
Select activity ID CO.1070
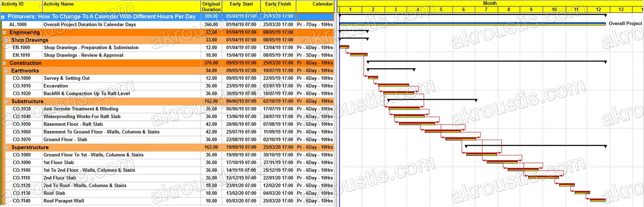pos(22,140)
